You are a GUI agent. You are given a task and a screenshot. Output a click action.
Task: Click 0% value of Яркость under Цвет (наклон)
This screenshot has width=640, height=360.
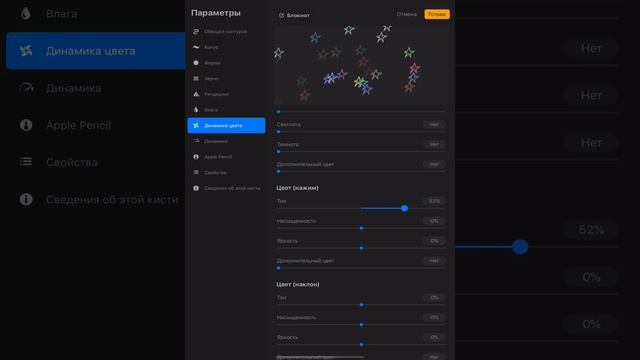[x=434, y=338]
